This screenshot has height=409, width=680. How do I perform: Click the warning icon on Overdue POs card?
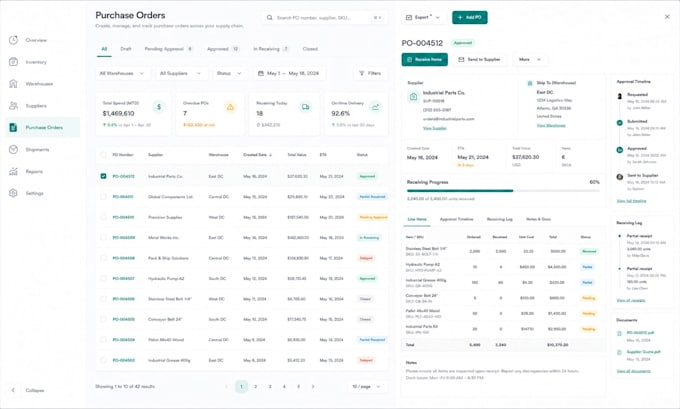pyautogui.click(x=230, y=107)
